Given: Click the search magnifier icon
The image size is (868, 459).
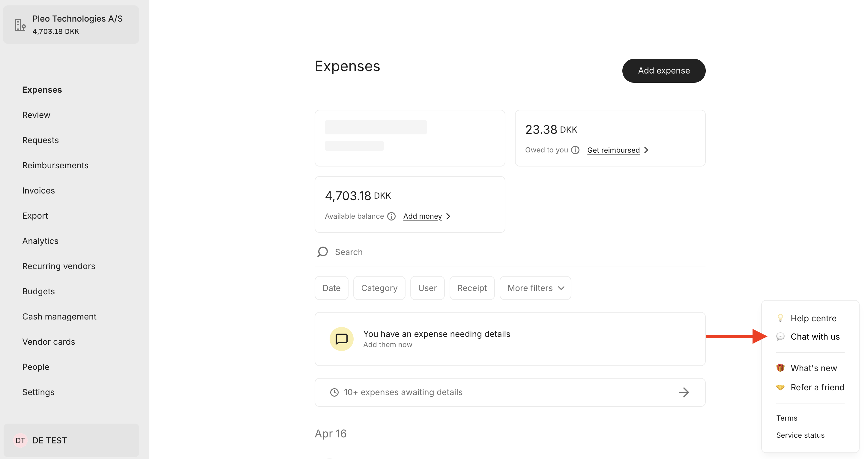Looking at the screenshot, I should [322, 252].
